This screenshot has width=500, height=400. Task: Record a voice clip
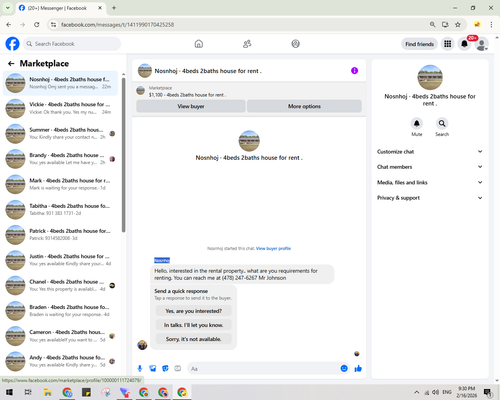pos(140,368)
